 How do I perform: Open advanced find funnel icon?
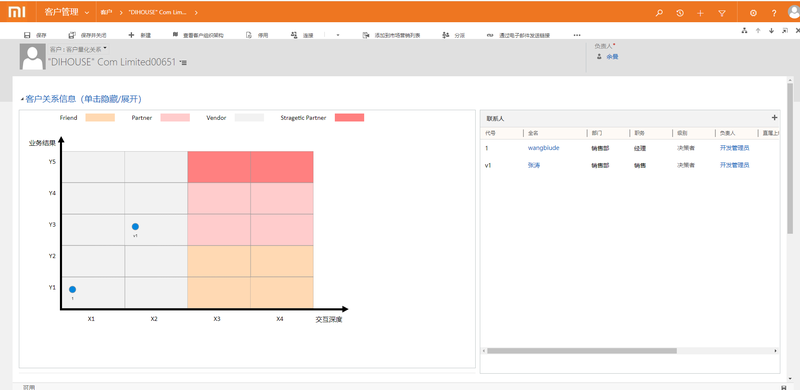point(721,13)
